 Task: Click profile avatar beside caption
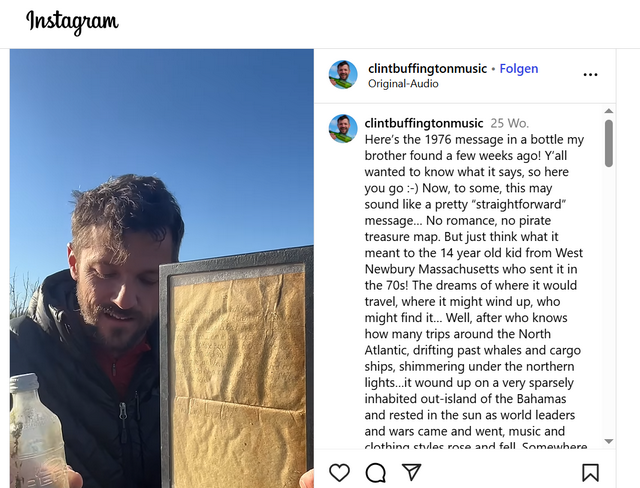343,129
